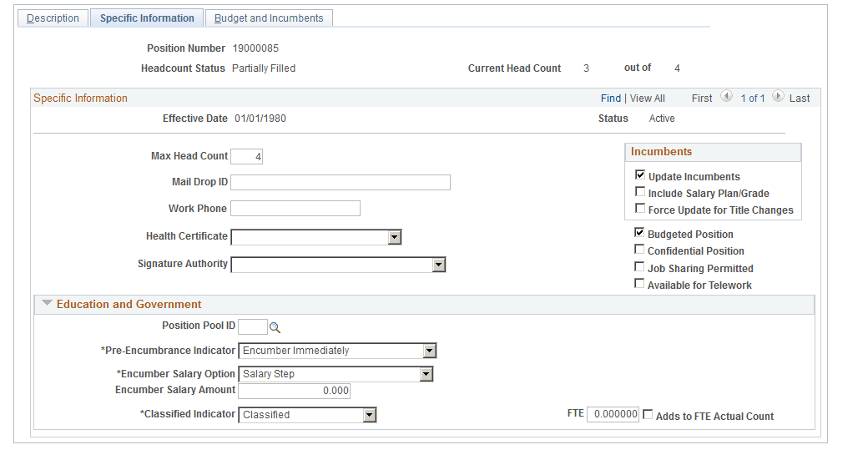Go to previous row arrow icon
This screenshot has width=868, height=460.
point(726,97)
